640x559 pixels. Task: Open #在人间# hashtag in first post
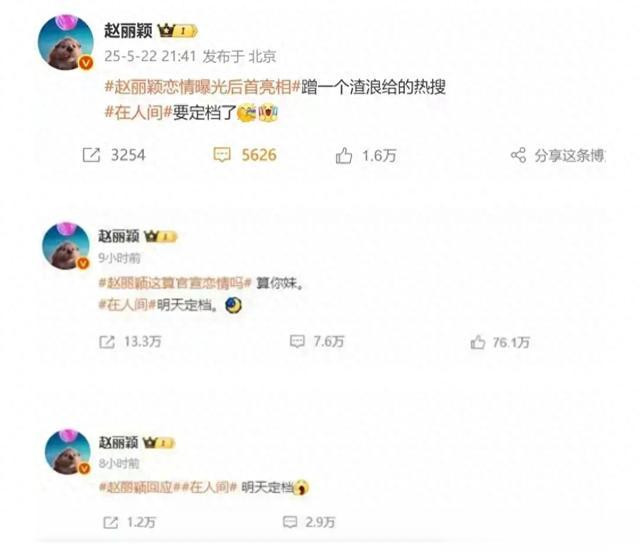(x=138, y=112)
